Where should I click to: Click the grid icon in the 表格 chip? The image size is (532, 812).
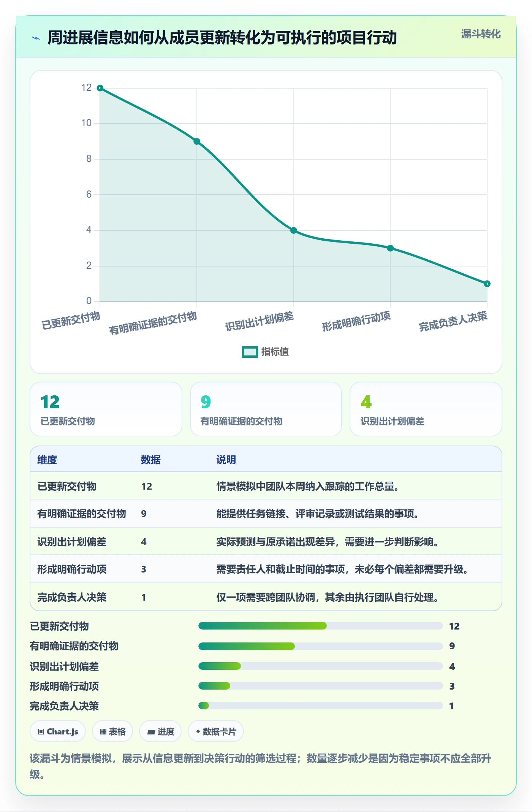point(103,732)
